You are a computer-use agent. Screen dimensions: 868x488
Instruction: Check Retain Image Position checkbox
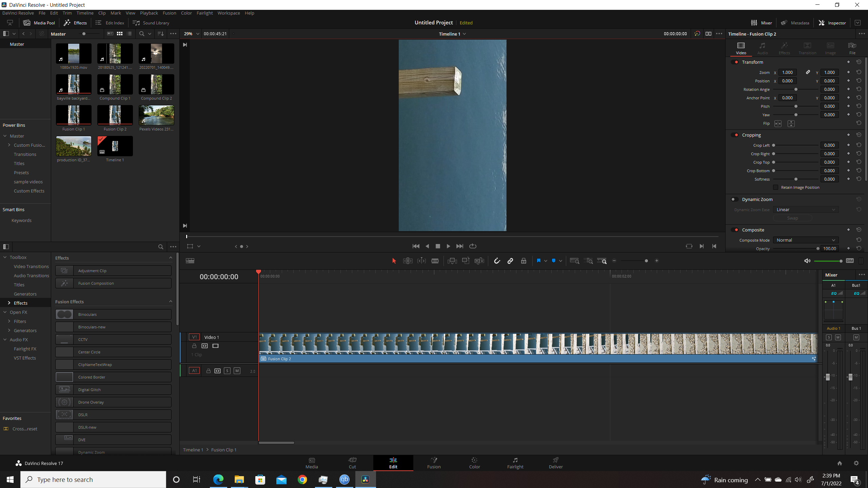tap(776, 187)
